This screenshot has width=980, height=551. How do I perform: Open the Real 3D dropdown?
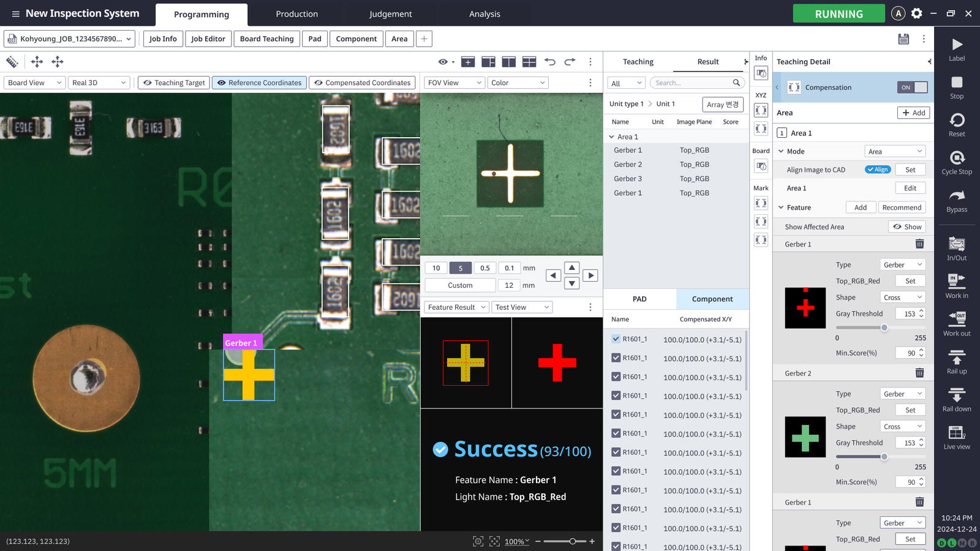(99, 83)
